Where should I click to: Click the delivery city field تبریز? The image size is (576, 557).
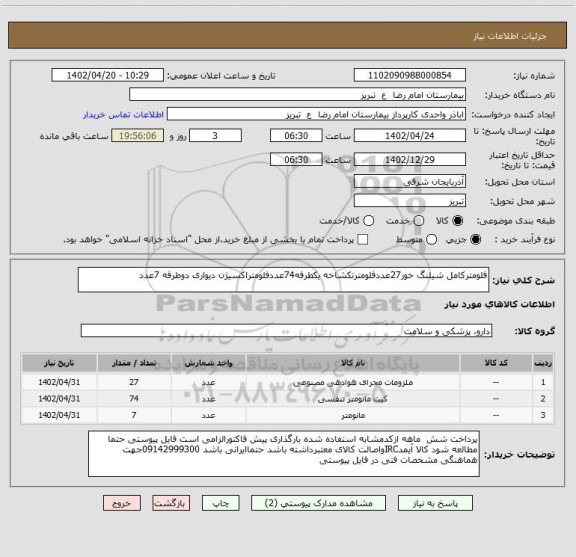(410, 201)
